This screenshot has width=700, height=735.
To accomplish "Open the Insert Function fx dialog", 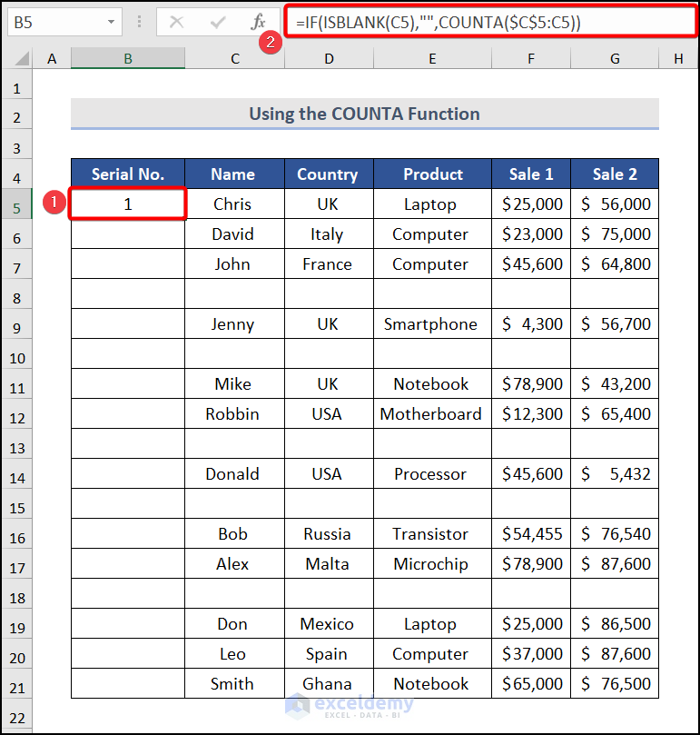I will (x=258, y=22).
